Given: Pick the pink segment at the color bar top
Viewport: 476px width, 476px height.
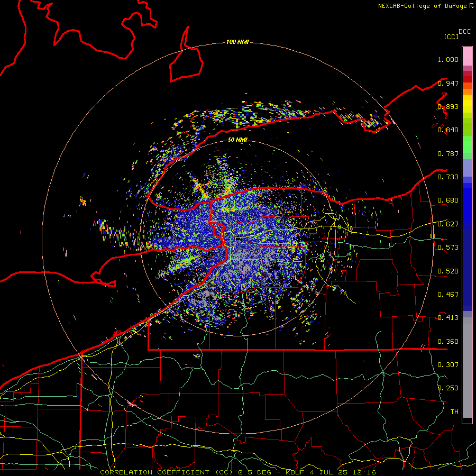Looking at the screenshot, I should (x=467, y=56).
